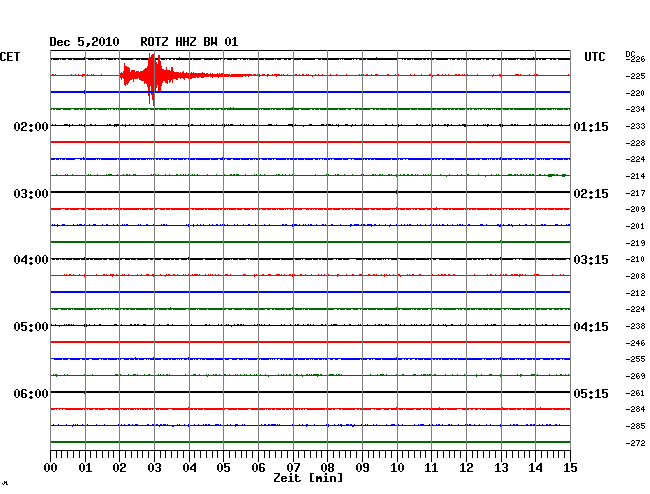This screenshot has height=494, width=650.
Task: Select the "02:15" UTC time label
Action: coord(591,194)
